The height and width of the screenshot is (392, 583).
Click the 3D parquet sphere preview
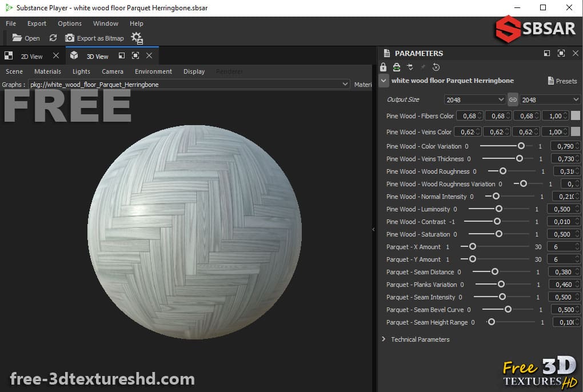pyautogui.click(x=194, y=232)
